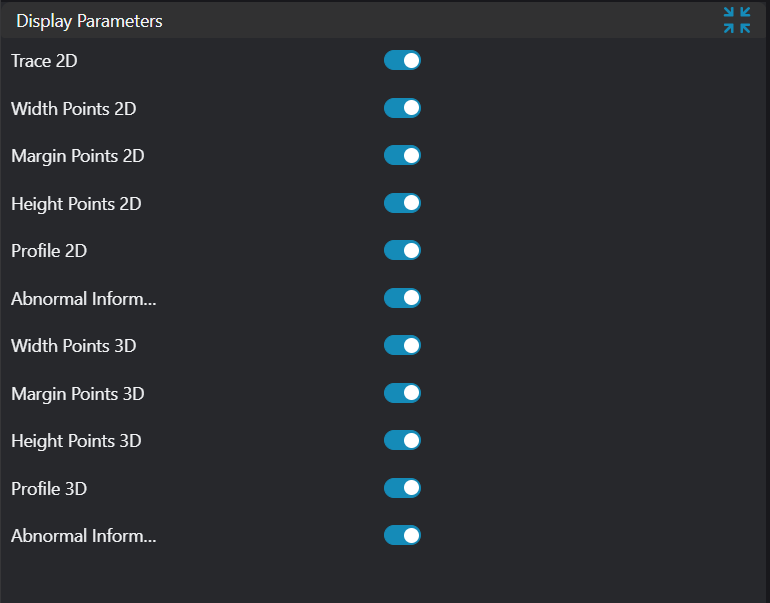Viewport: 770px width, 603px height.
Task: Toggle Abnormal Inform... switch below Profile 3D
Action: pyautogui.click(x=402, y=536)
